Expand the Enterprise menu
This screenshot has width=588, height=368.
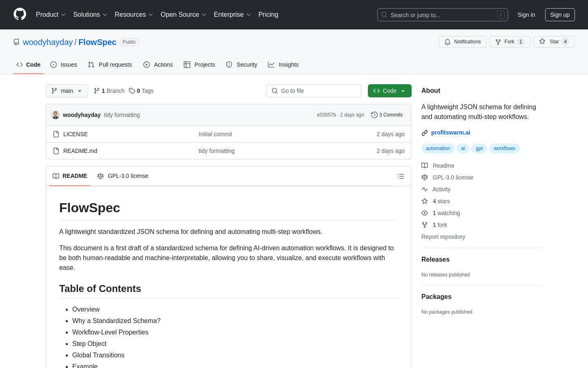(232, 15)
